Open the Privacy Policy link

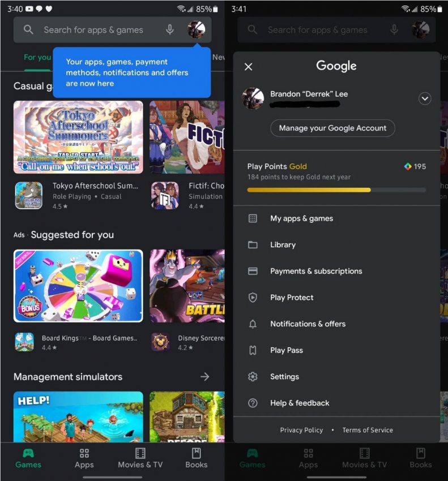[x=301, y=430]
